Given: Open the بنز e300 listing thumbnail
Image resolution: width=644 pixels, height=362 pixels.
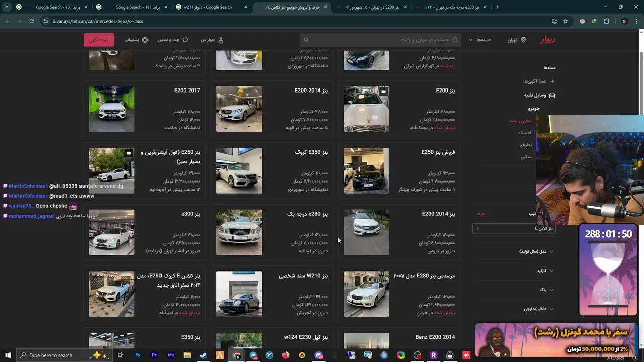Looking at the screenshot, I should tap(112, 232).
